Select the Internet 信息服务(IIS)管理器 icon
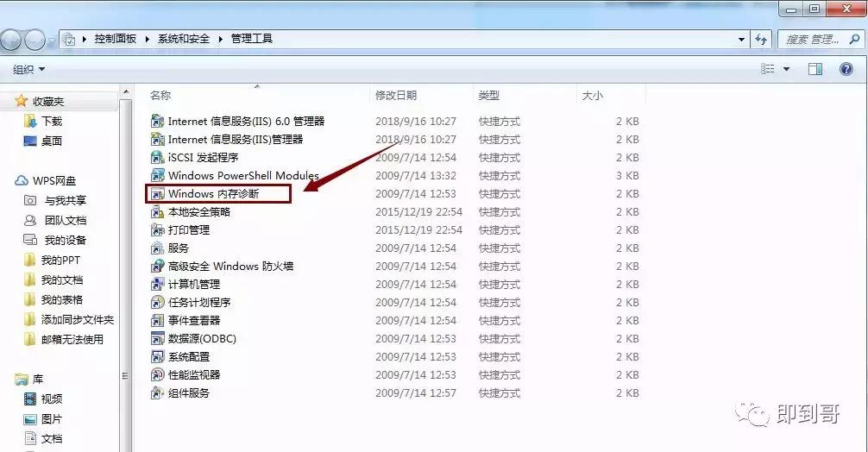Viewport: 868px width, 452px height. (158, 140)
